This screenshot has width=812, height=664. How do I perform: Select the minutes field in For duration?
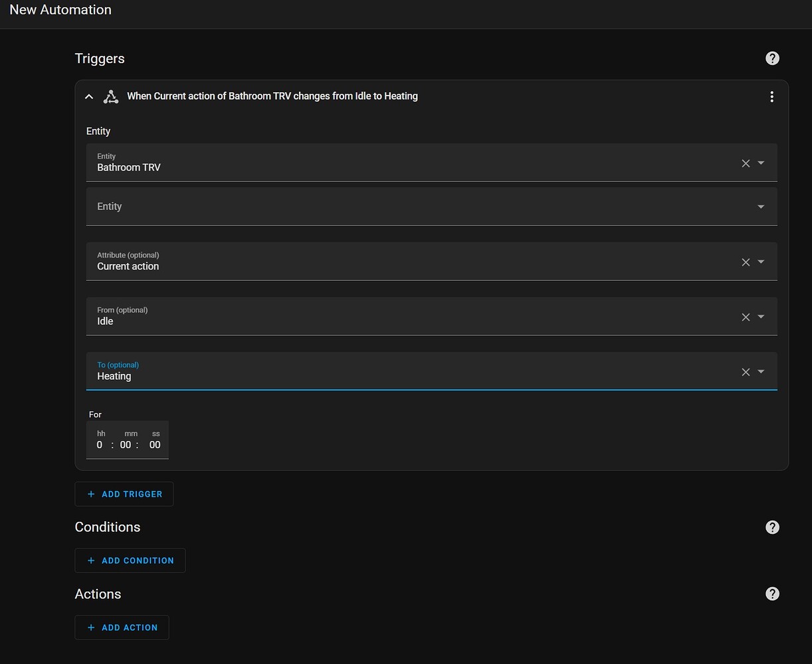click(x=125, y=445)
